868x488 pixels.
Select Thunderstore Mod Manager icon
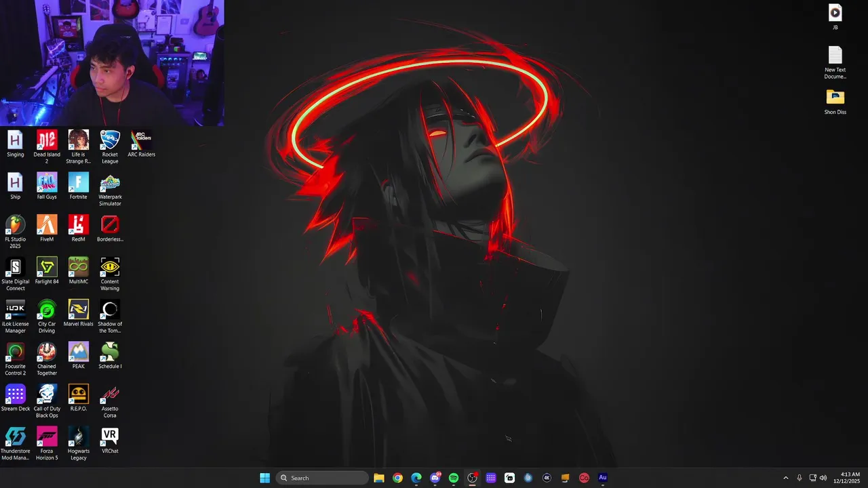coord(15,444)
